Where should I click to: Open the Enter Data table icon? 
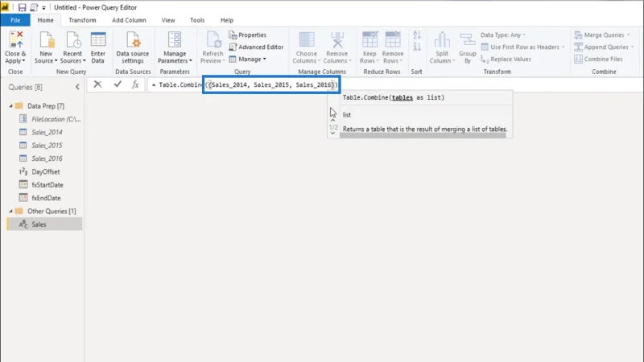pos(98,39)
